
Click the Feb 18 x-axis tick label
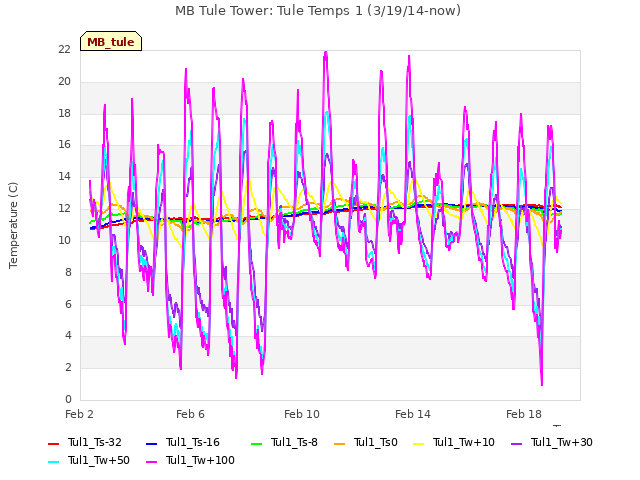click(x=524, y=414)
